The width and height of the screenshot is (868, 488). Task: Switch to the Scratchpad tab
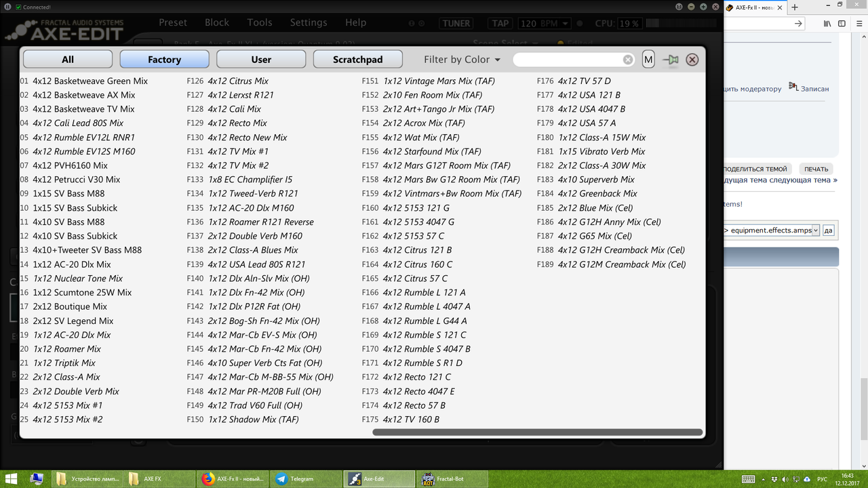(x=357, y=60)
